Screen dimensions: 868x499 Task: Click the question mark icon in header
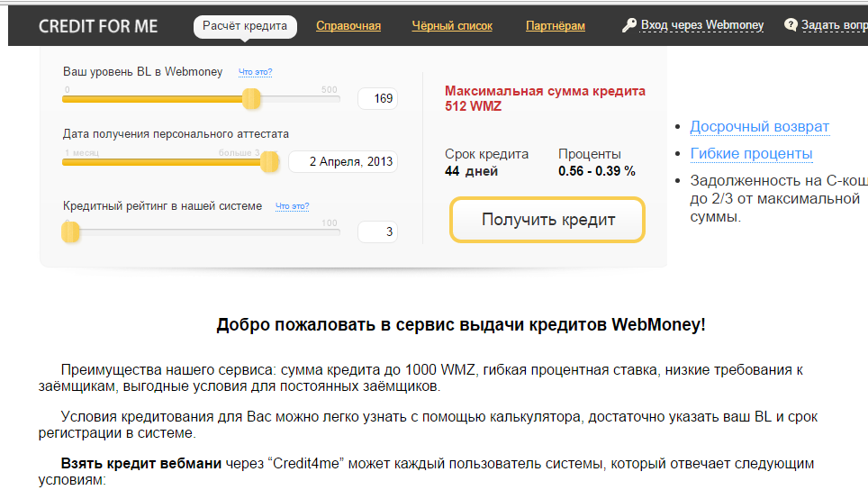791,25
